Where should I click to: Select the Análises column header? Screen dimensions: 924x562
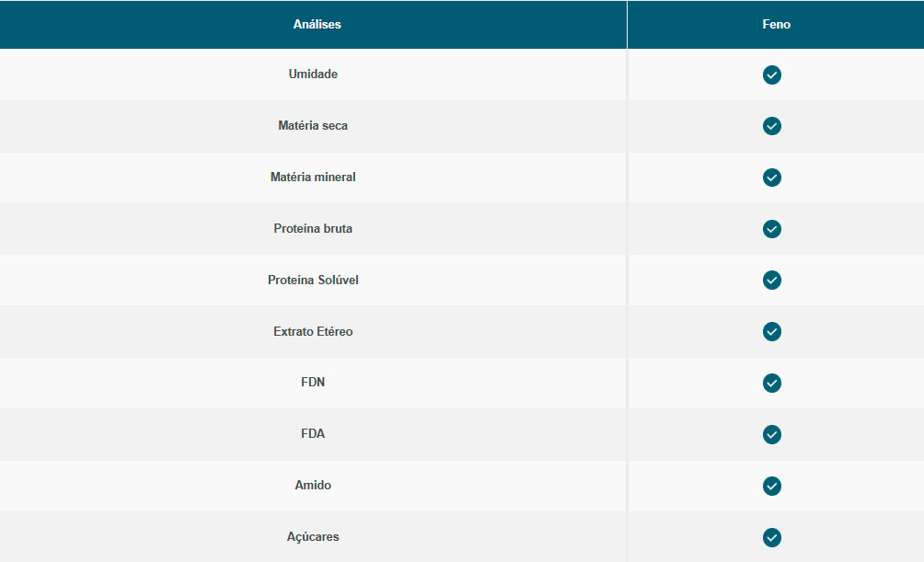[318, 25]
